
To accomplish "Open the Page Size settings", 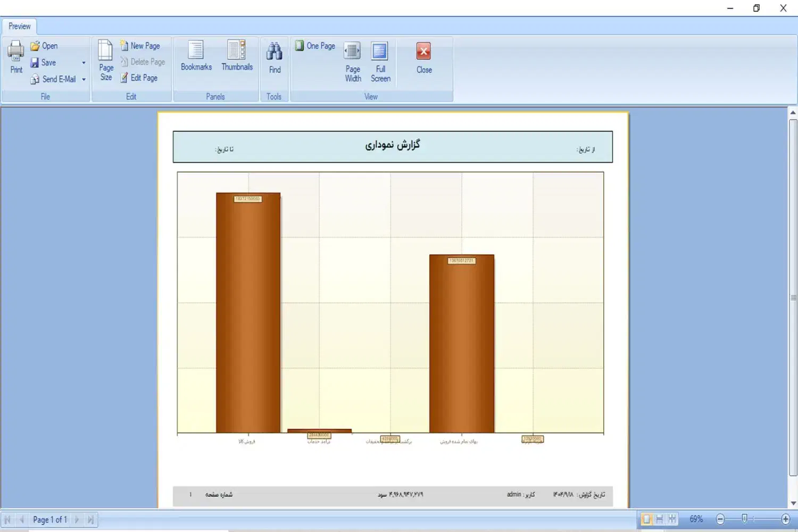I will tap(106, 60).
